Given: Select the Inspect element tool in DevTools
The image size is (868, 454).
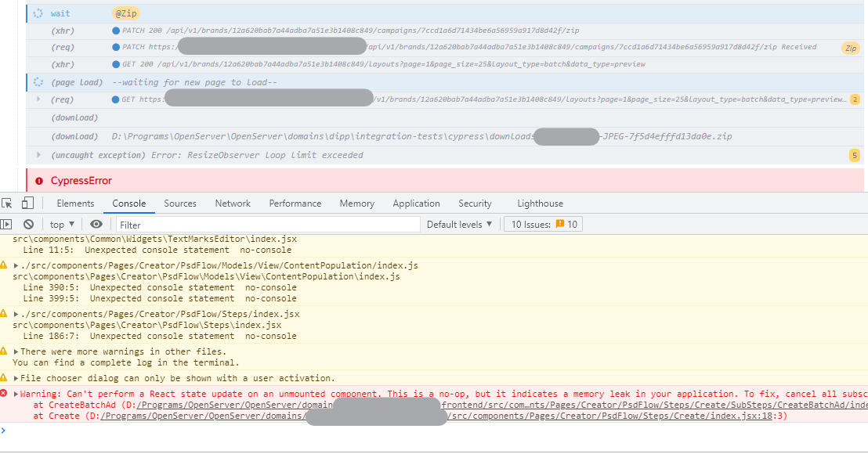Looking at the screenshot, I should (x=7, y=203).
